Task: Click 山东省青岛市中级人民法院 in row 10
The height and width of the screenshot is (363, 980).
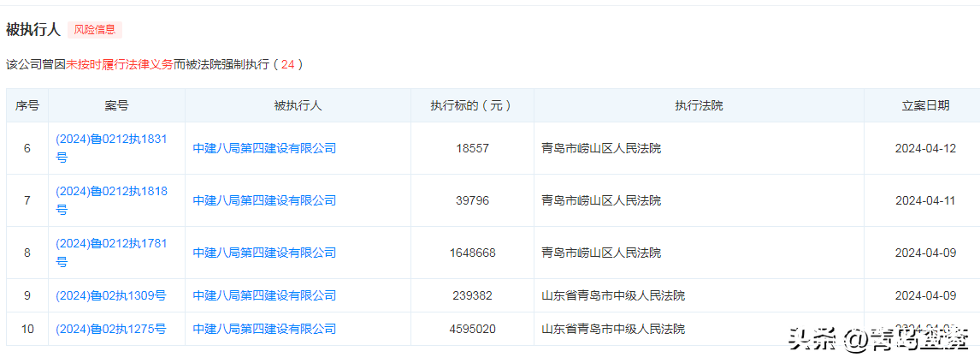Action: (x=612, y=329)
